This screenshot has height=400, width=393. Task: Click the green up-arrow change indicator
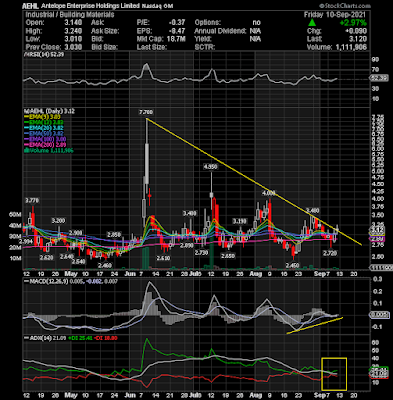click(x=312, y=23)
